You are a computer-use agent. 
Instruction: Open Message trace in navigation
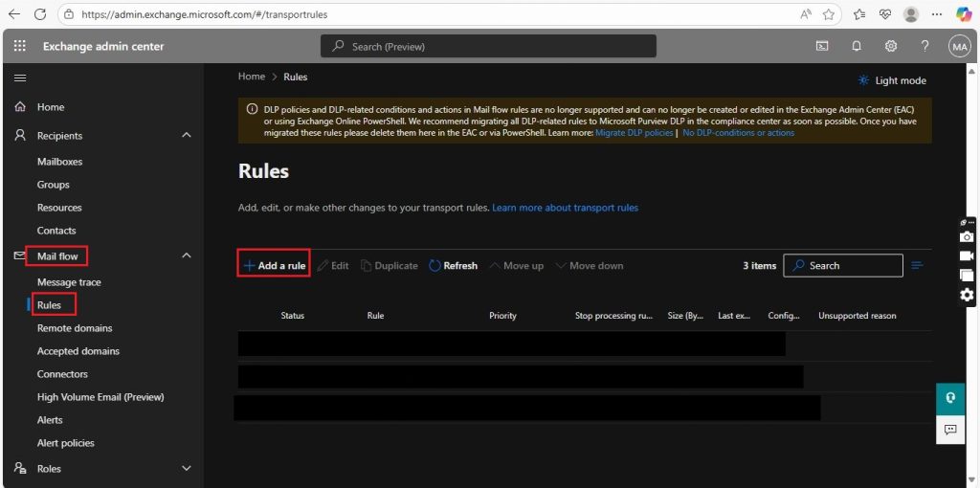69,282
